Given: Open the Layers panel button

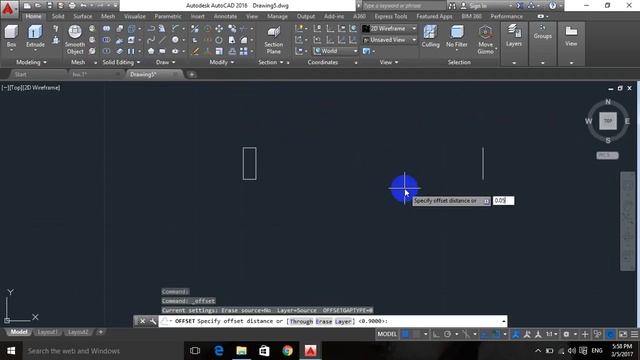Looking at the screenshot, I should [513, 35].
